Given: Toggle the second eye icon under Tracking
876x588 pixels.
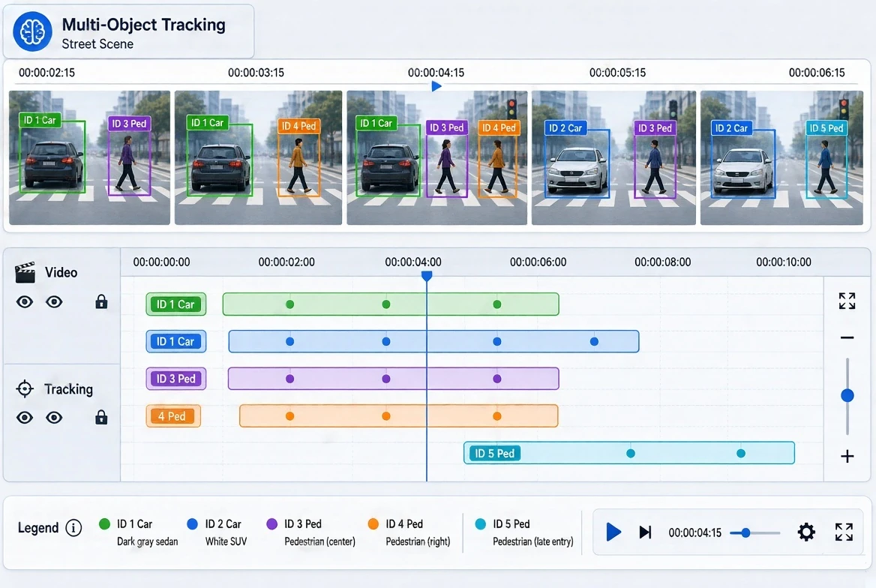Looking at the screenshot, I should click(x=54, y=418).
